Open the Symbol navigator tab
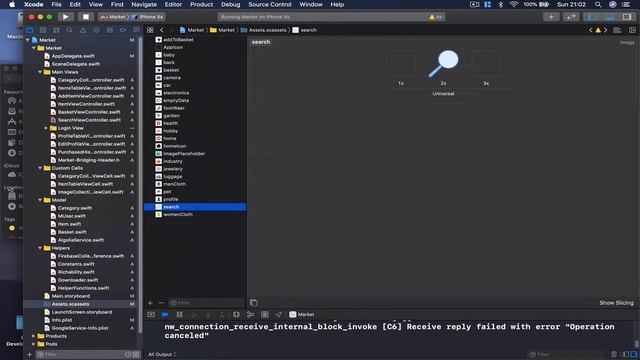 point(56,30)
